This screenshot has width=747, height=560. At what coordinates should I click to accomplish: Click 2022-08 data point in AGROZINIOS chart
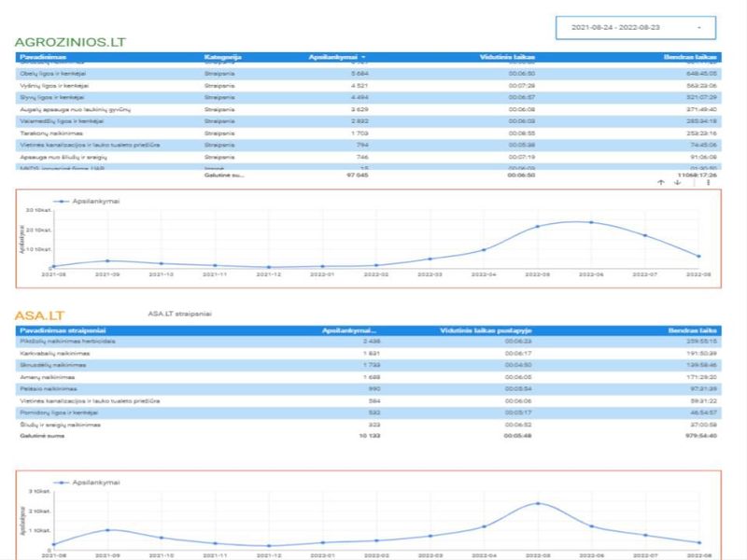coord(698,256)
